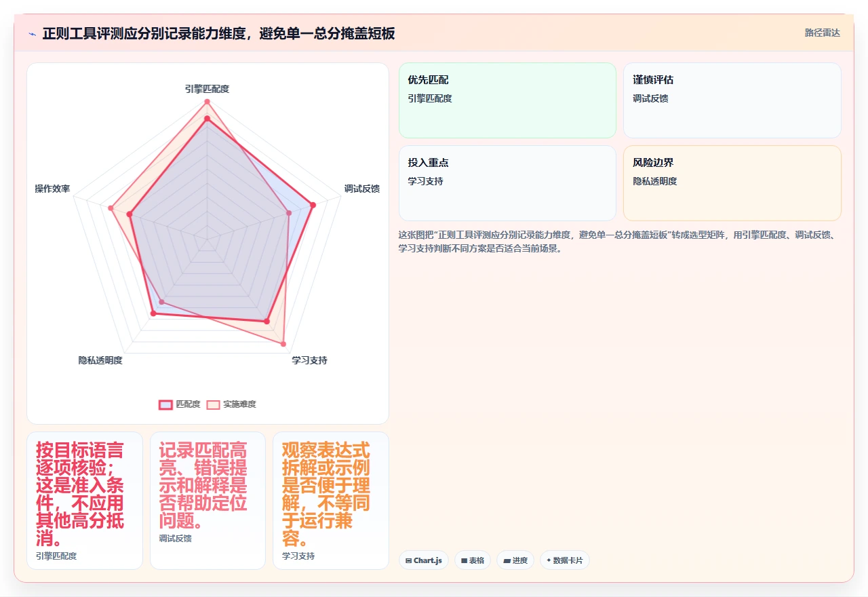Click 实施难度 data point on 引擎匹配度 axis

pyautogui.click(x=207, y=102)
